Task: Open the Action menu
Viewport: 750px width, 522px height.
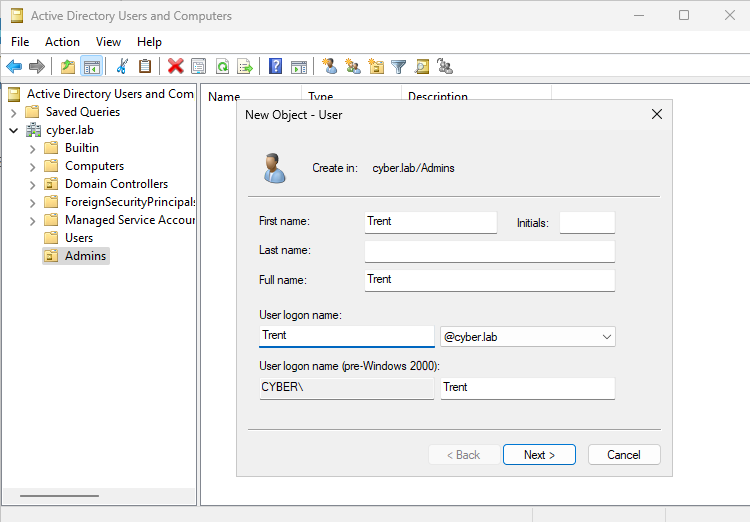Action: [62, 42]
